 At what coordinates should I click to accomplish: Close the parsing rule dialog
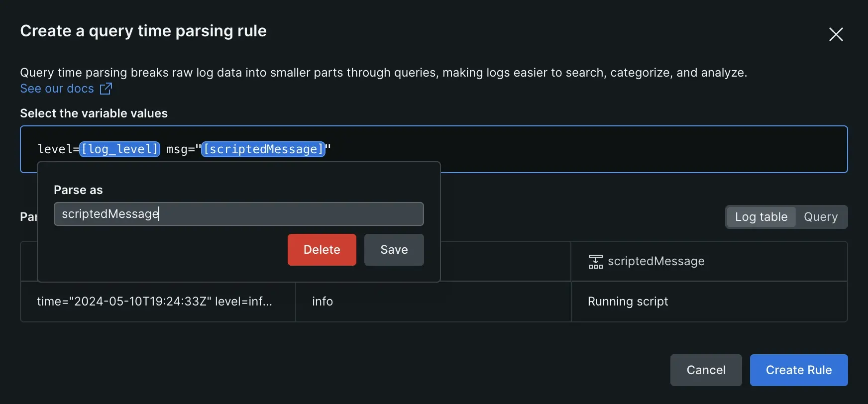[836, 34]
